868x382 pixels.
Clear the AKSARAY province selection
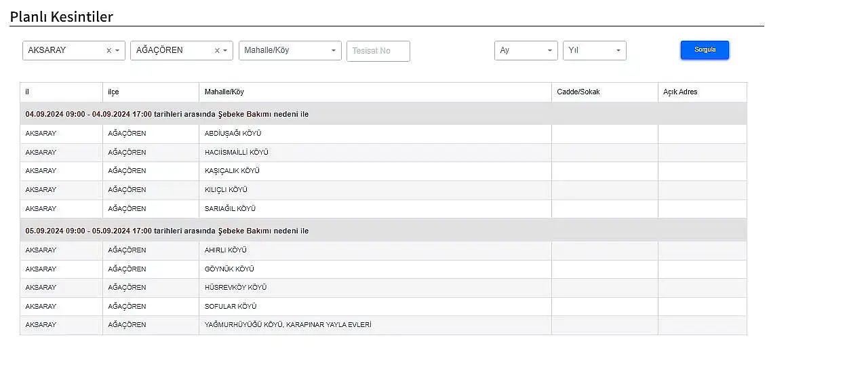(x=108, y=51)
